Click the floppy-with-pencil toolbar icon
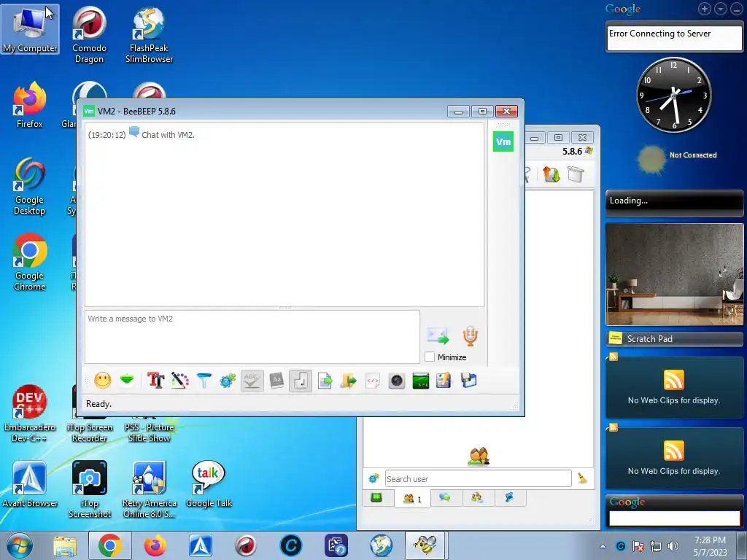The width and height of the screenshot is (747, 560). coord(444,381)
